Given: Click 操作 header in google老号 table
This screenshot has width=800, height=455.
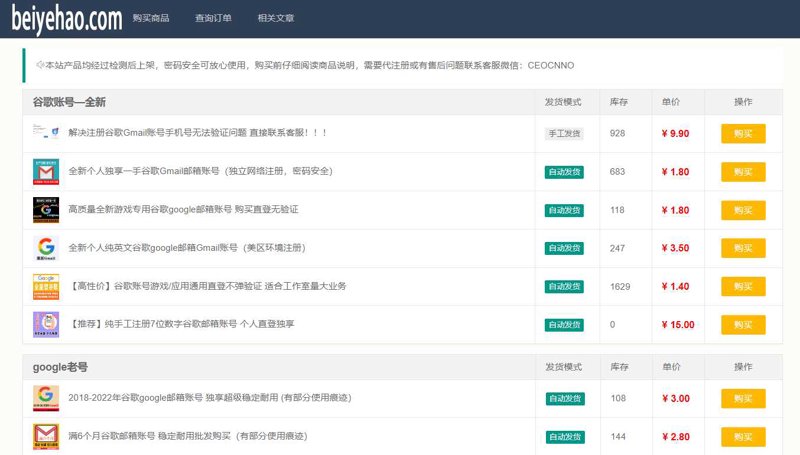Looking at the screenshot, I should tap(743, 367).
